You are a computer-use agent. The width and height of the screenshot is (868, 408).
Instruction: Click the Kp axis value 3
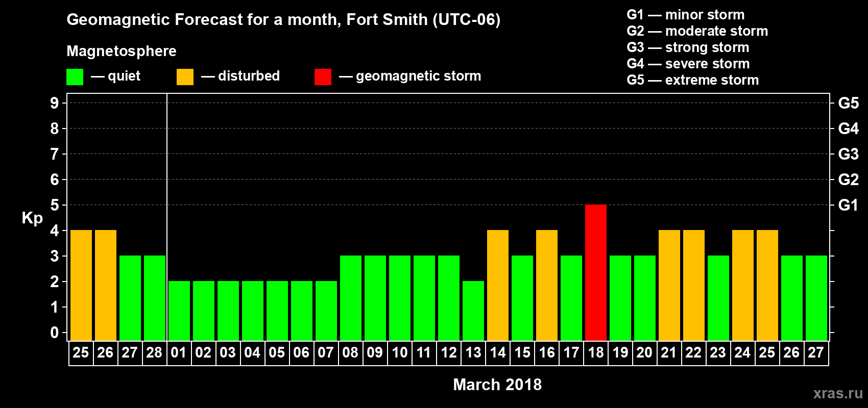pos(55,256)
